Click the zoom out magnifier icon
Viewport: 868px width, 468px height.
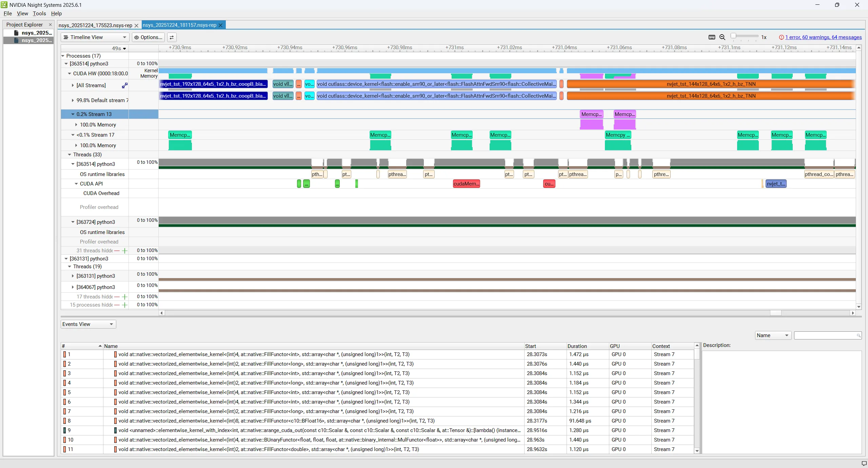click(x=722, y=37)
